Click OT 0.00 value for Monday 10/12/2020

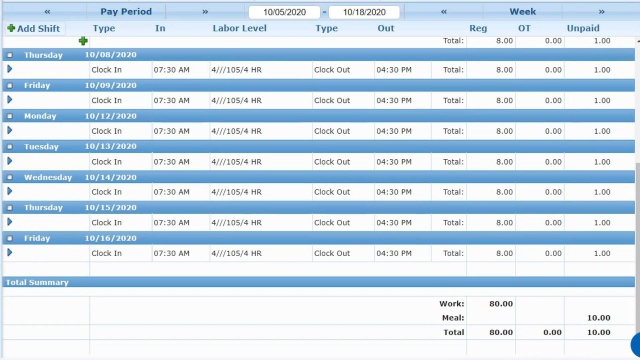553,131
